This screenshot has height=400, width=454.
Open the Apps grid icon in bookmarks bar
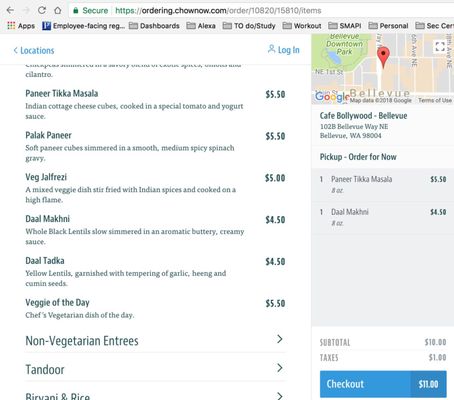tap(11, 26)
